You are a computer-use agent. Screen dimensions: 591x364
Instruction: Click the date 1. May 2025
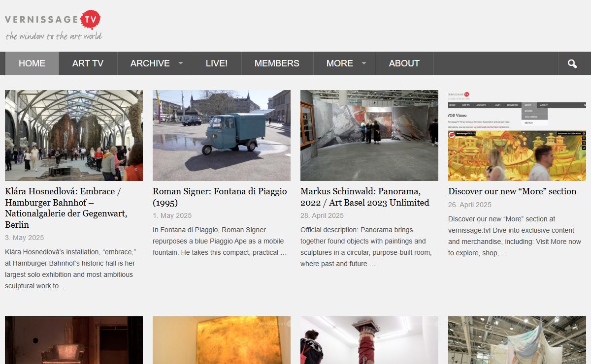[x=172, y=215]
